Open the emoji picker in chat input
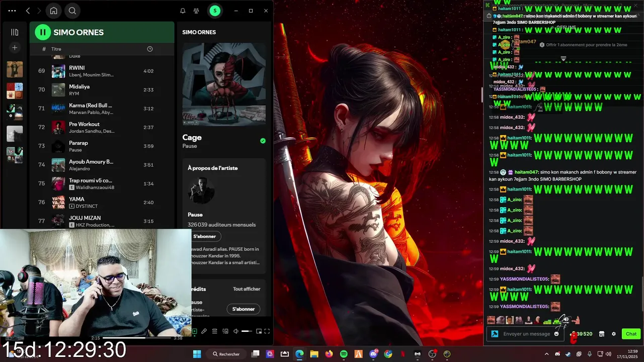Screen dimensions: 644x362 pyautogui.click(x=556, y=334)
